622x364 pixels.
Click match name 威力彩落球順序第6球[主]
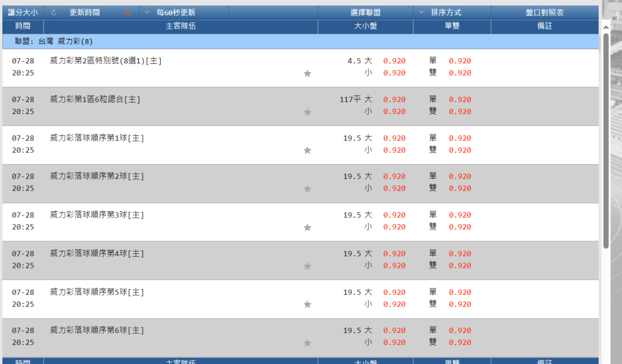pos(97,330)
